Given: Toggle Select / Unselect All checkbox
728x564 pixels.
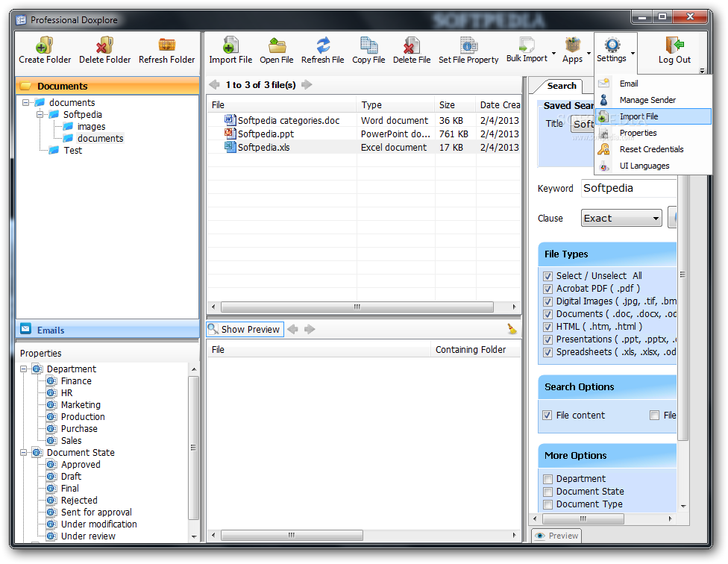Looking at the screenshot, I should tap(547, 276).
